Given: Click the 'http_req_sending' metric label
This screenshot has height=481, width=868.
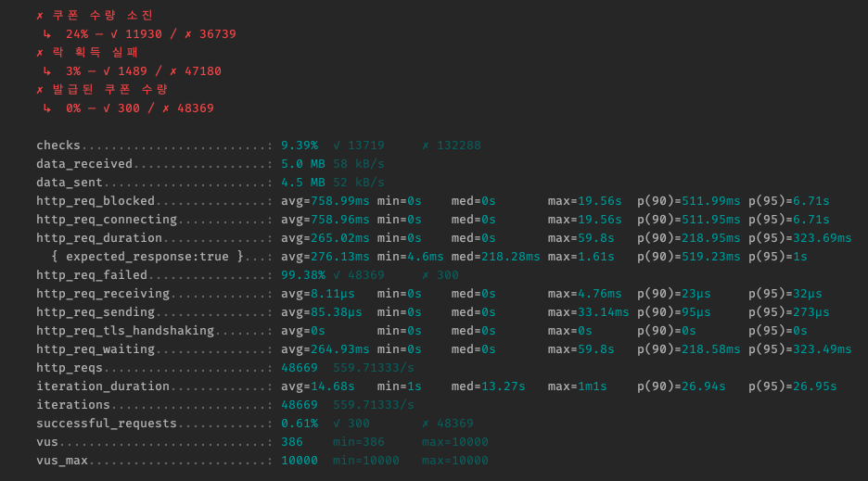Looking at the screenshot, I should pos(96,312).
